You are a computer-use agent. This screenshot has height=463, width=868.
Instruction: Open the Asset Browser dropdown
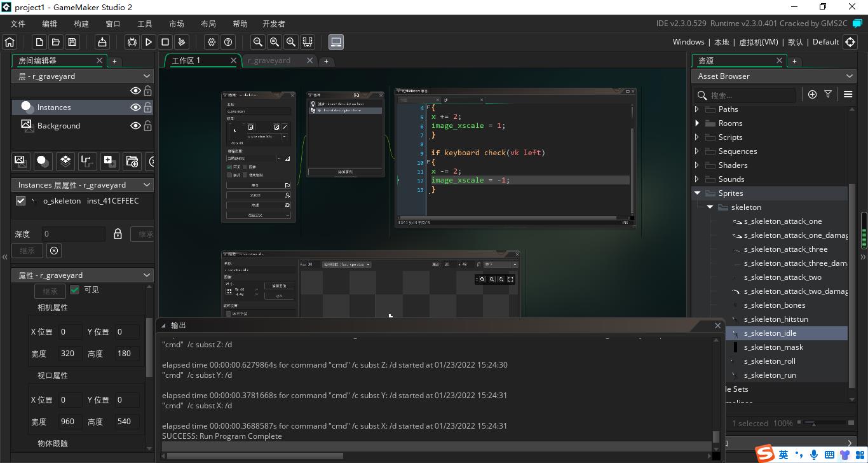tap(773, 76)
